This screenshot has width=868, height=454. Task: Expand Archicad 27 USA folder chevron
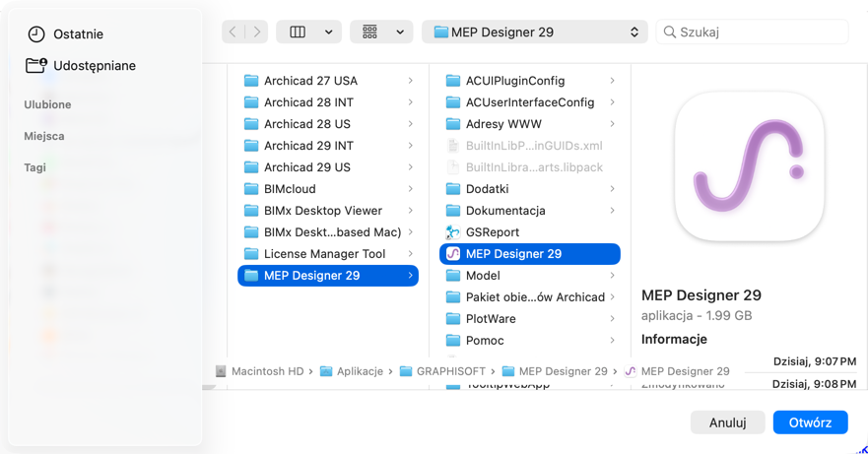click(x=410, y=81)
